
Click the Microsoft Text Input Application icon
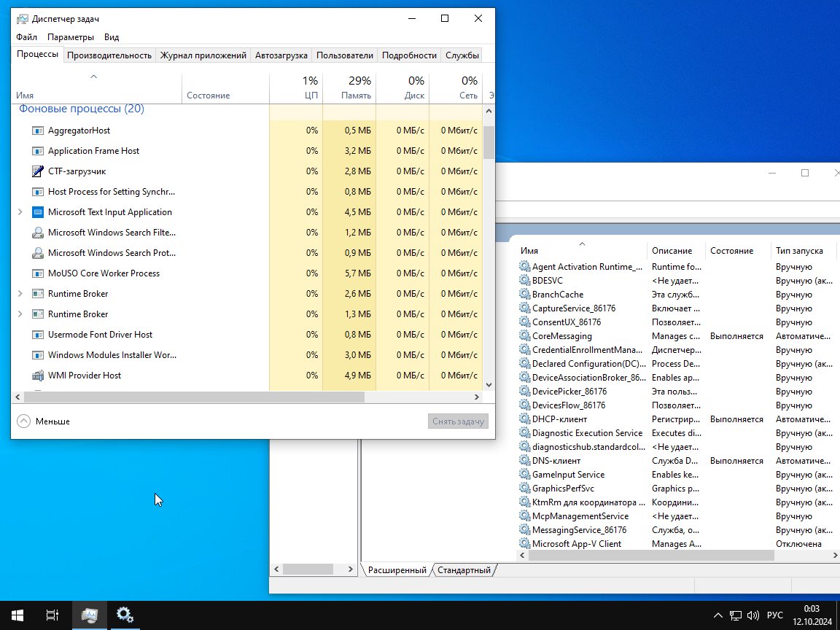click(x=37, y=212)
